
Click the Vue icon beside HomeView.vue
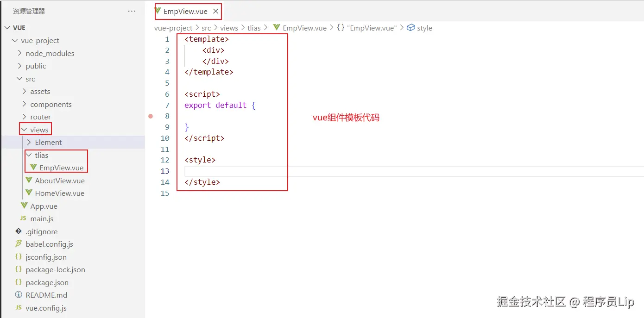pyautogui.click(x=29, y=193)
